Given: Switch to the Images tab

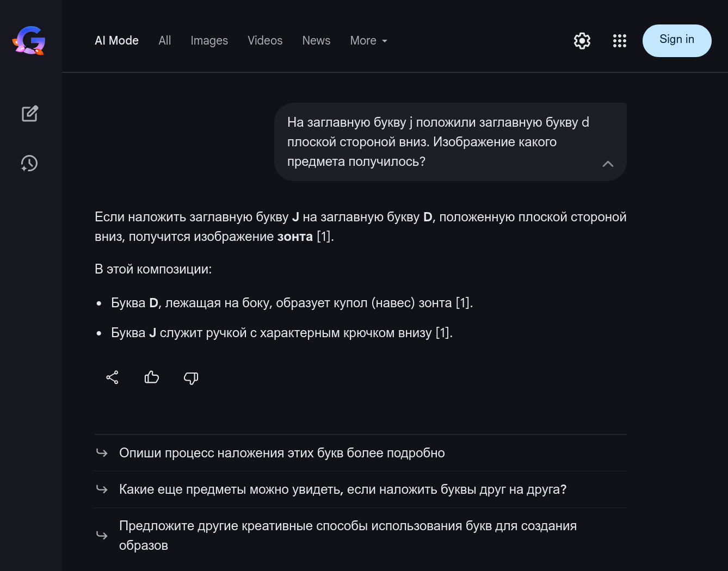Looking at the screenshot, I should click(x=209, y=41).
